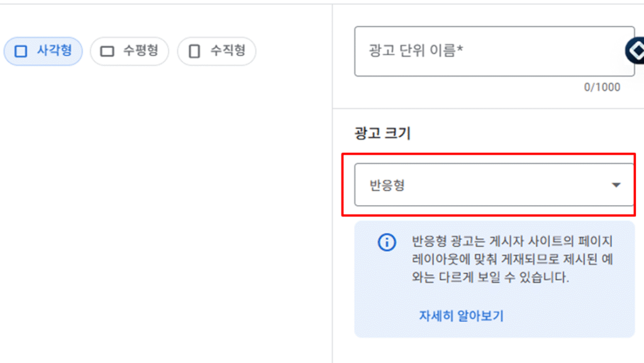Open the 자세히 알아보기 link

461,316
